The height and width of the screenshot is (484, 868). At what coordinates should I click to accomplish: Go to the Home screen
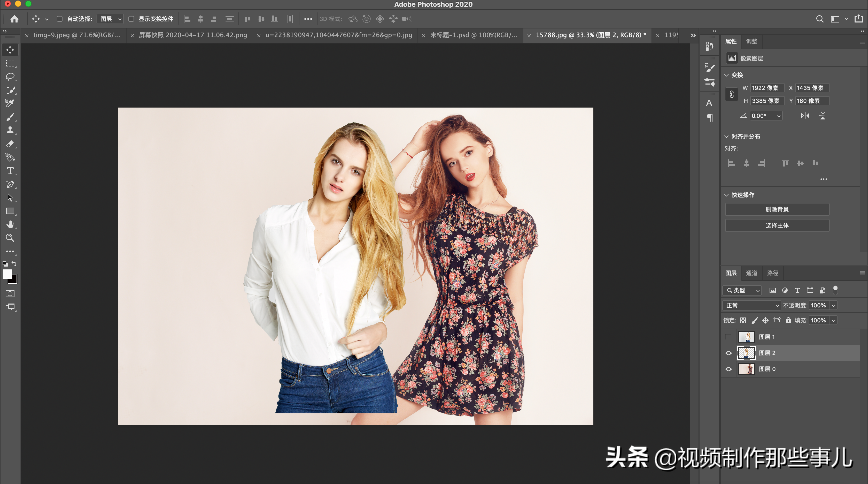coord(14,19)
